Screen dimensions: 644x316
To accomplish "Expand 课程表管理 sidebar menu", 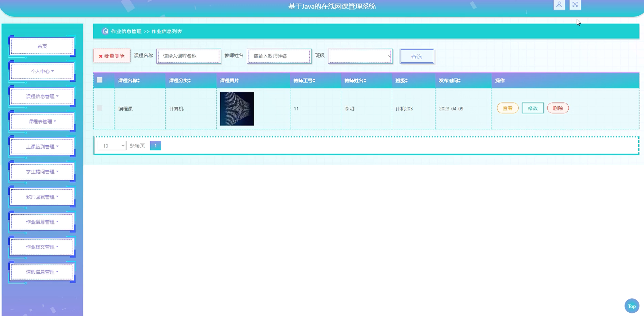I will pos(42,122).
